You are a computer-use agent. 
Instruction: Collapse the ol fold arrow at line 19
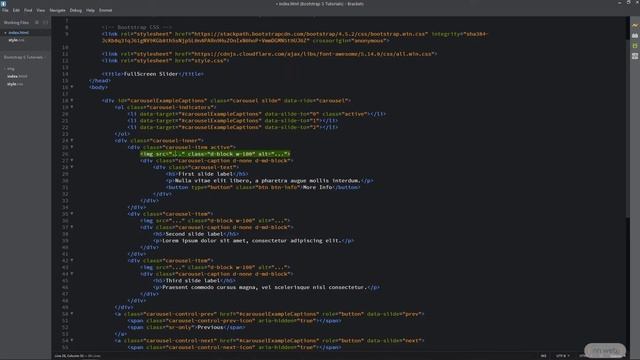[x=72, y=107]
